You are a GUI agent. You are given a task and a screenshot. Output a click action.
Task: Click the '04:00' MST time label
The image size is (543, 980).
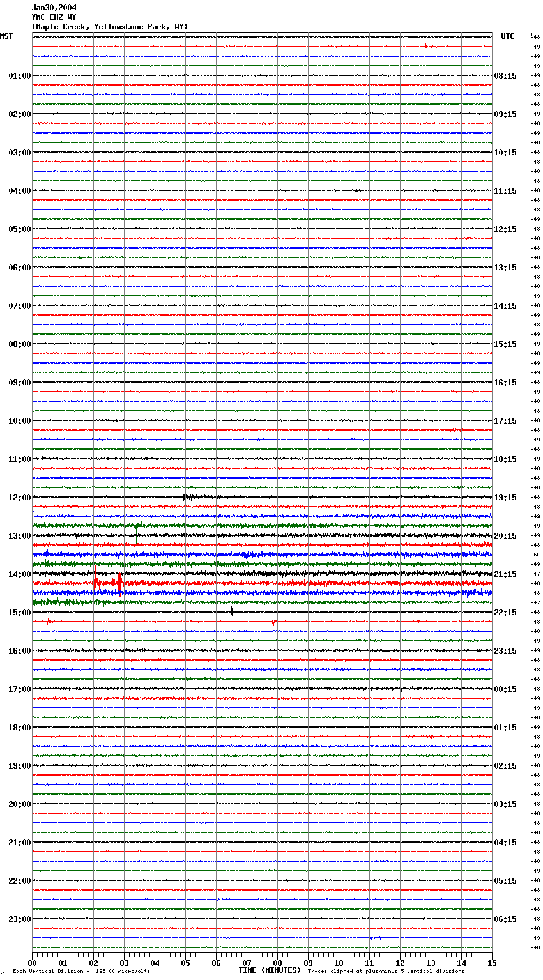pyautogui.click(x=20, y=191)
